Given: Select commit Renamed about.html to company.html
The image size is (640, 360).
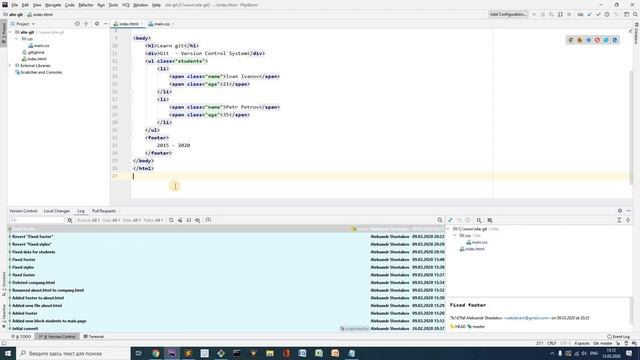Looking at the screenshot, I should [x=227, y=290].
